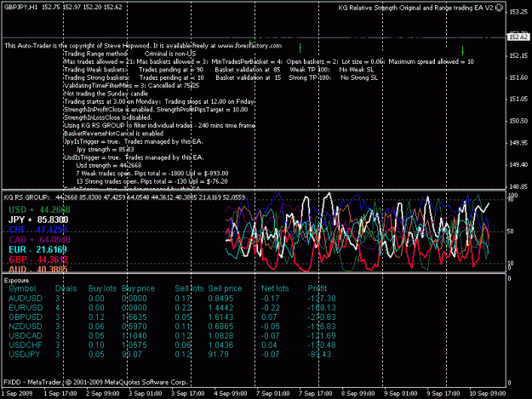The height and width of the screenshot is (399, 532).
Task: Click the USD + 44.2668 strength label
Action: (x=39, y=209)
